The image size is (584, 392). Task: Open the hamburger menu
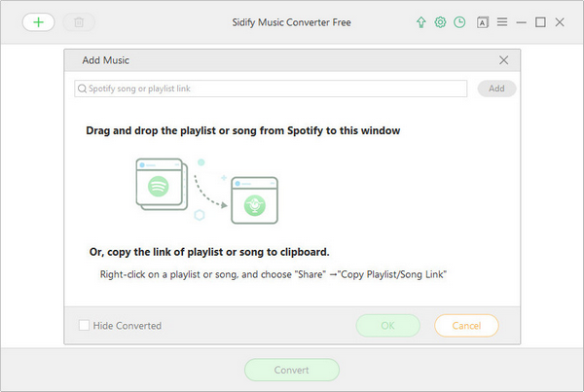[502, 22]
